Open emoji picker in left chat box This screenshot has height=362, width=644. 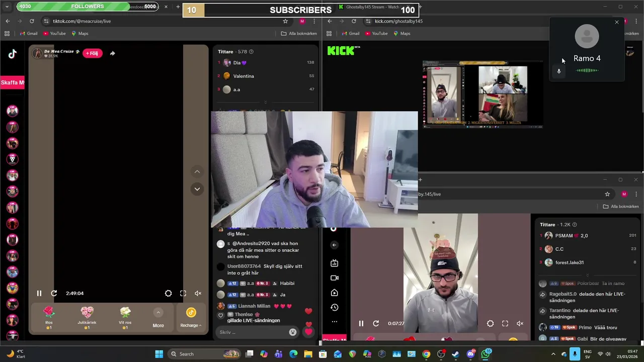pyautogui.click(x=293, y=332)
